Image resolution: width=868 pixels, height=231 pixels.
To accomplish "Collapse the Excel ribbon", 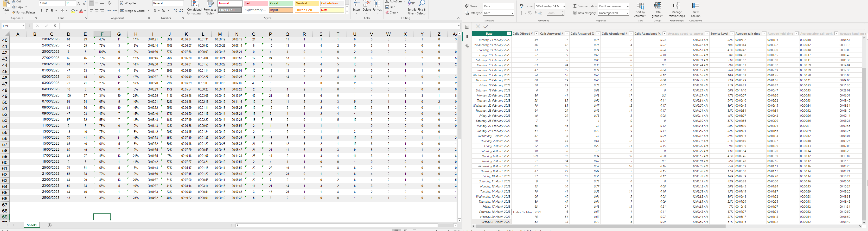I will pyautogui.click(x=458, y=18).
